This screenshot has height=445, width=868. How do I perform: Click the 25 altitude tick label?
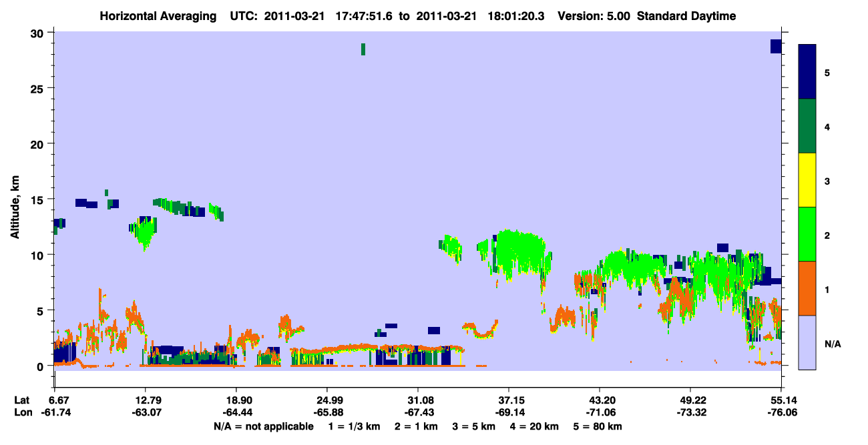click(x=39, y=89)
